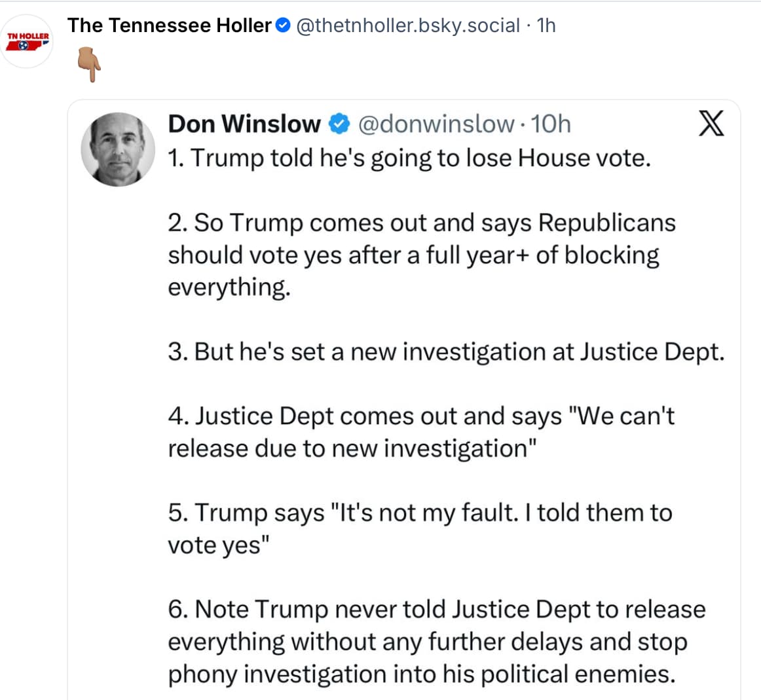Open the quoted post's 10h timestamp
Viewport: 761px width, 700px height.
[551, 124]
